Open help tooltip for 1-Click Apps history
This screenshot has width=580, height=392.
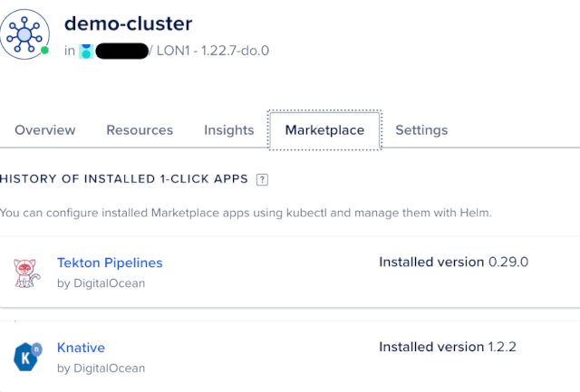click(x=262, y=179)
